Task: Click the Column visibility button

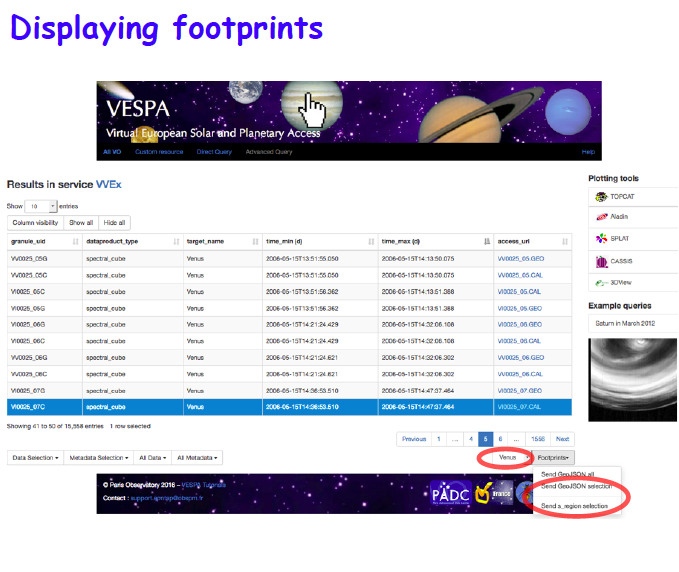Action: pyautogui.click(x=36, y=223)
